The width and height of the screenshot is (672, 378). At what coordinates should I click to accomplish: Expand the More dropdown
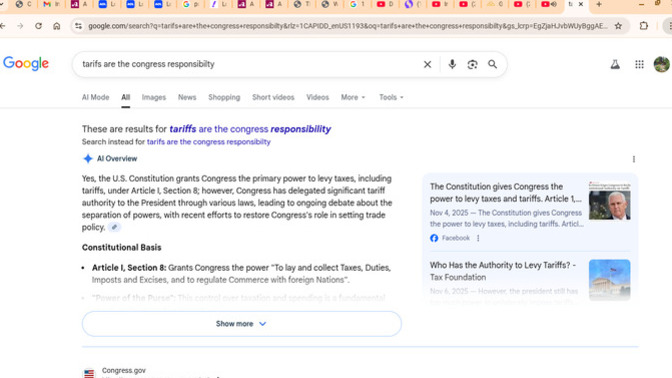[353, 97]
